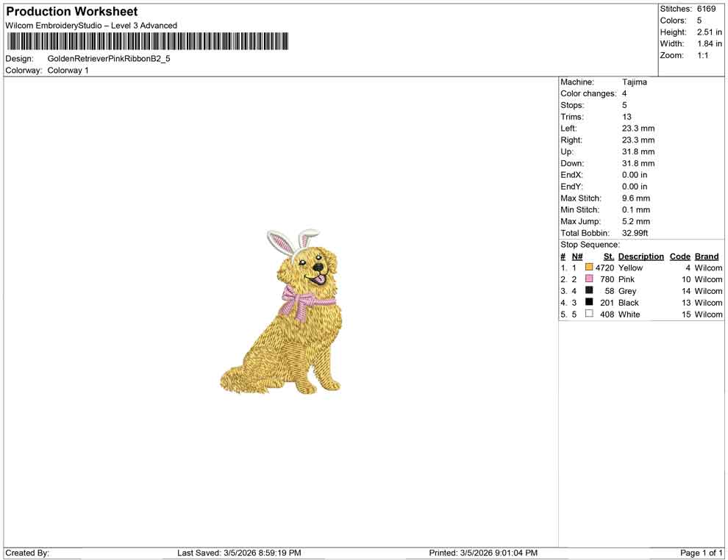Viewport: 728px width, 560px height.
Task: Click the Brand column header
Action: 706,256
